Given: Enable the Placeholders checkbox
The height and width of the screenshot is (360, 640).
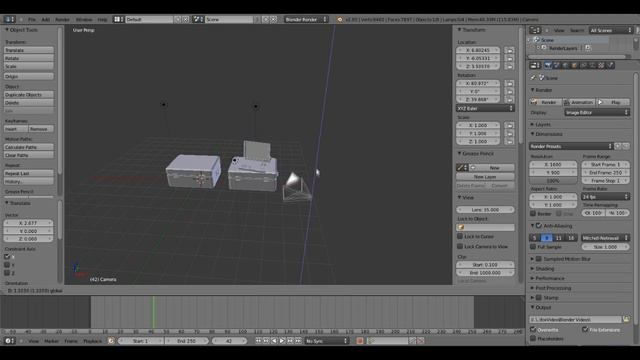Looking at the screenshot, I should (533, 338).
